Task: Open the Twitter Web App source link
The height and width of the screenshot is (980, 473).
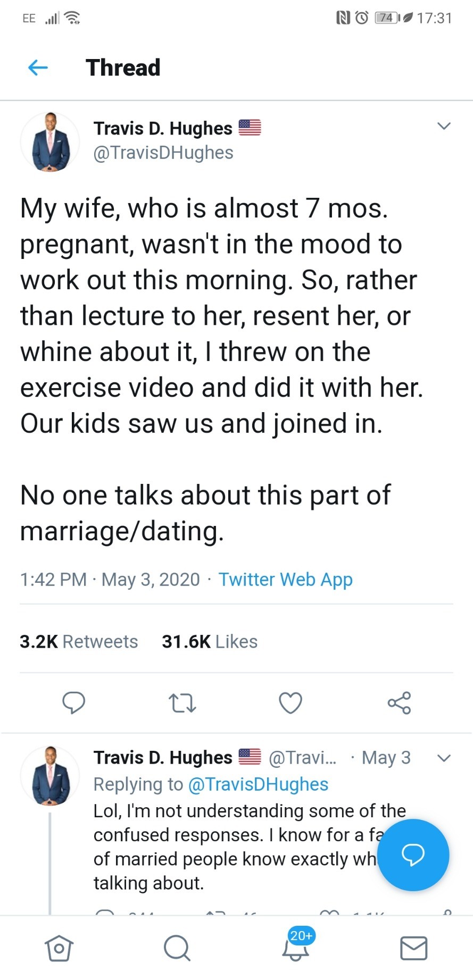Action: [285, 579]
